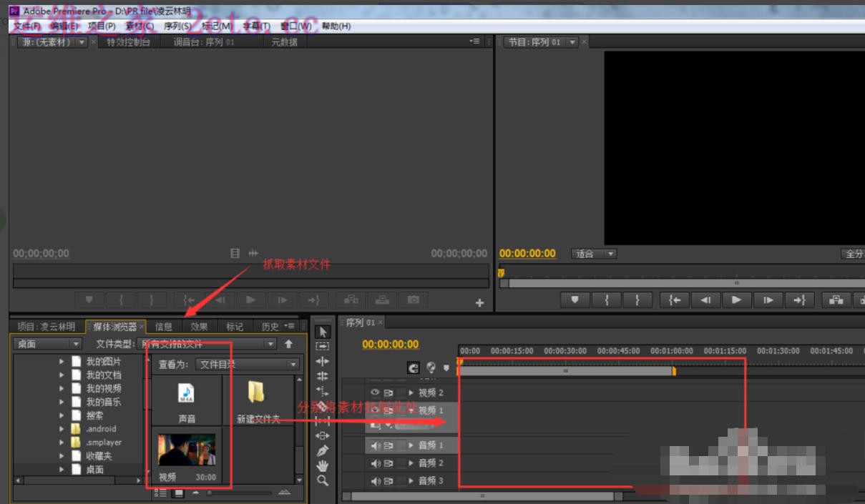Expand the .android folder
The height and width of the screenshot is (504, 865).
point(62,429)
